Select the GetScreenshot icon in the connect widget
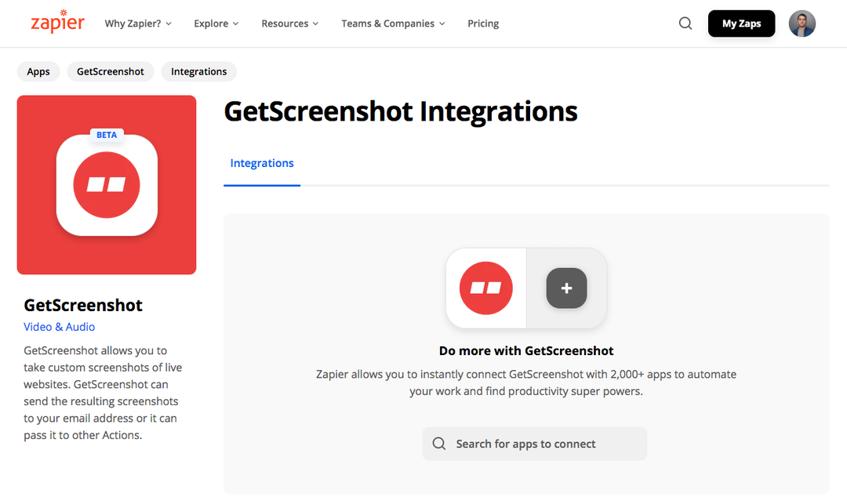This screenshot has width=847, height=504. click(x=485, y=288)
